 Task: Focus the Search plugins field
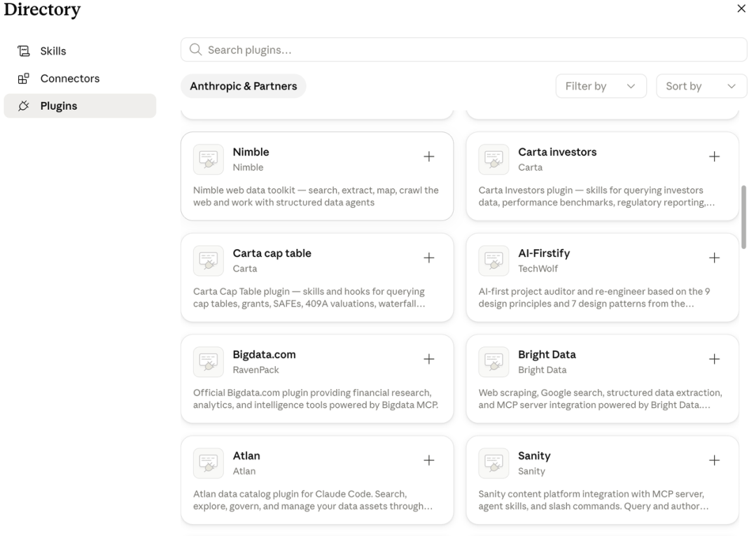click(464, 50)
